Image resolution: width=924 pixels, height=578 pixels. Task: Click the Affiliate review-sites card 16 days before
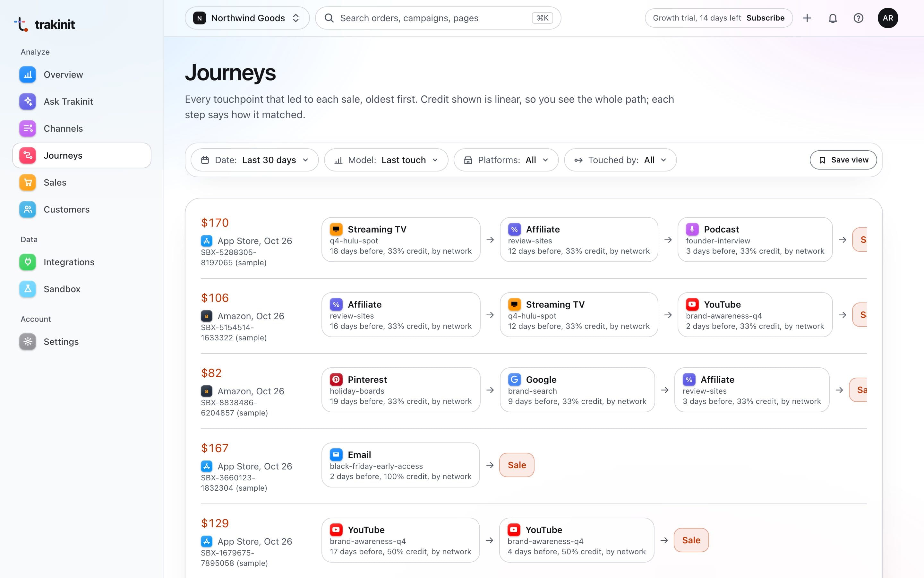click(x=400, y=315)
